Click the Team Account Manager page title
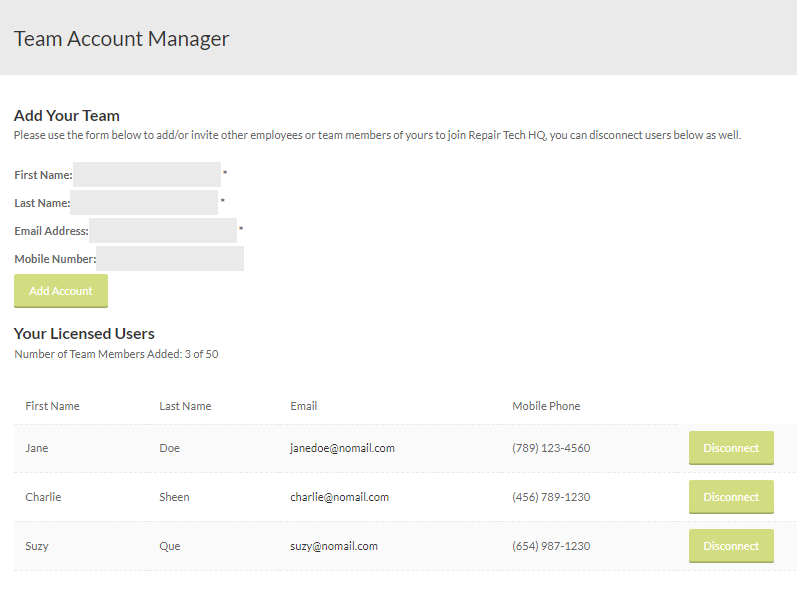Image resolution: width=797 pixels, height=602 pixels. pyautogui.click(x=121, y=39)
